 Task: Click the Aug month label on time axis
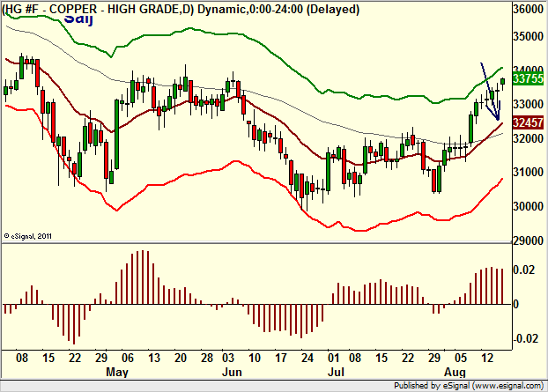click(455, 372)
